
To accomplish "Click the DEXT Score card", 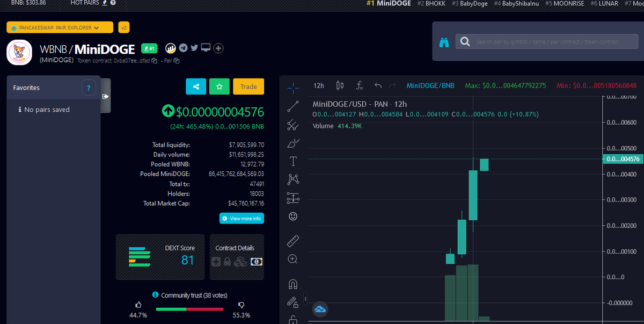I will pyautogui.click(x=160, y=257).
